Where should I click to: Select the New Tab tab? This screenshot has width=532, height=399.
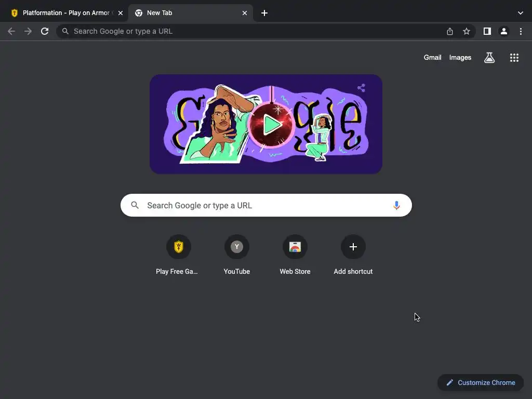pos(190,13)
